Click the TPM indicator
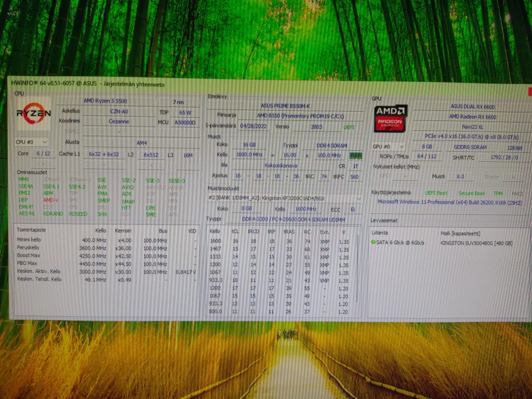 click(x=498, y=193)
